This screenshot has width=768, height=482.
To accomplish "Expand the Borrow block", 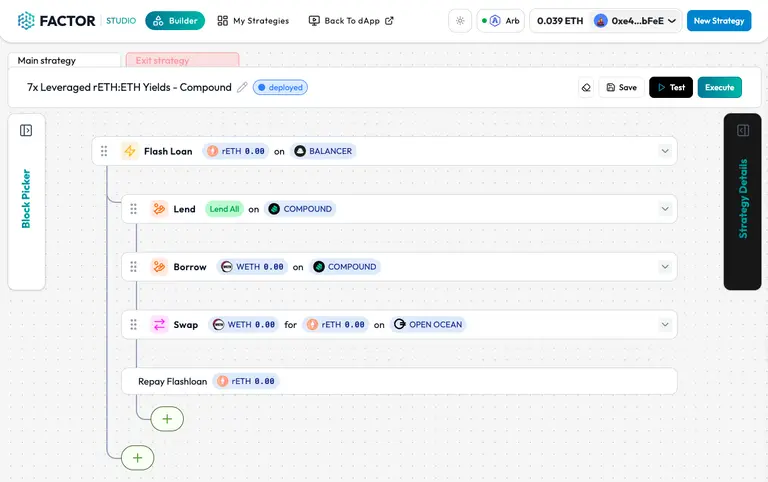I will coord(665,266).
